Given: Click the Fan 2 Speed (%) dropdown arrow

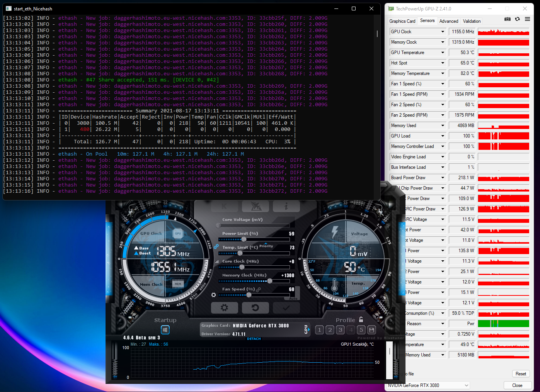Looking at the screenshot, I should (443, 105).
